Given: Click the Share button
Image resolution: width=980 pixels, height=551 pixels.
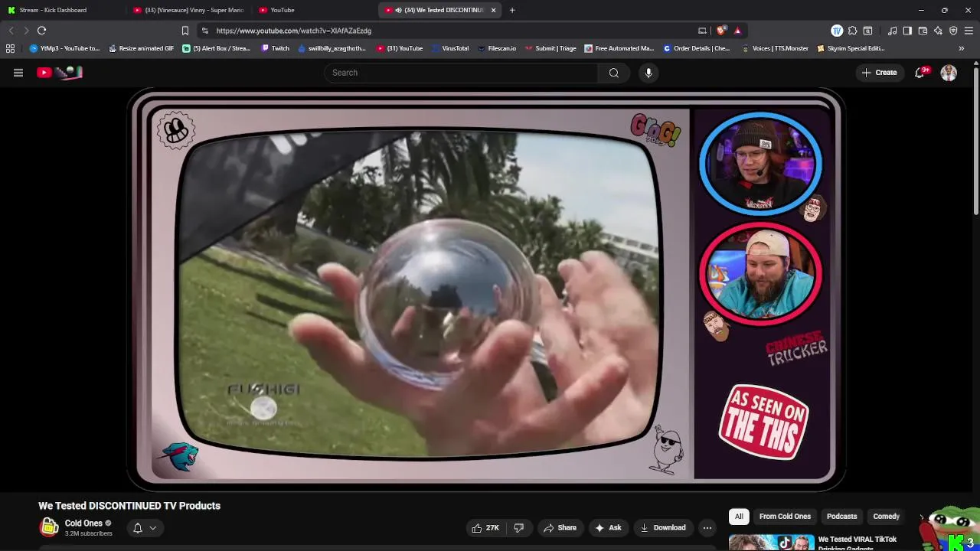Looking at the screenshot, I should click(560, 527).
